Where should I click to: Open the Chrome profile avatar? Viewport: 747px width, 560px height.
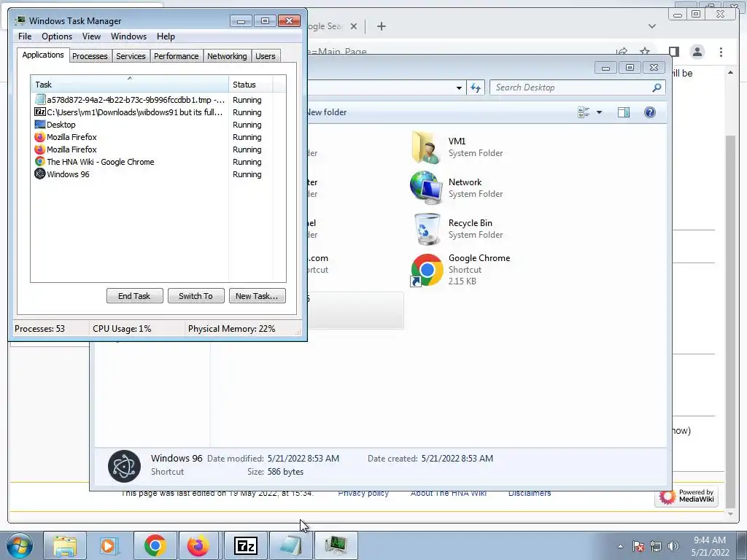pyautogui.click(x=697, y=52)
